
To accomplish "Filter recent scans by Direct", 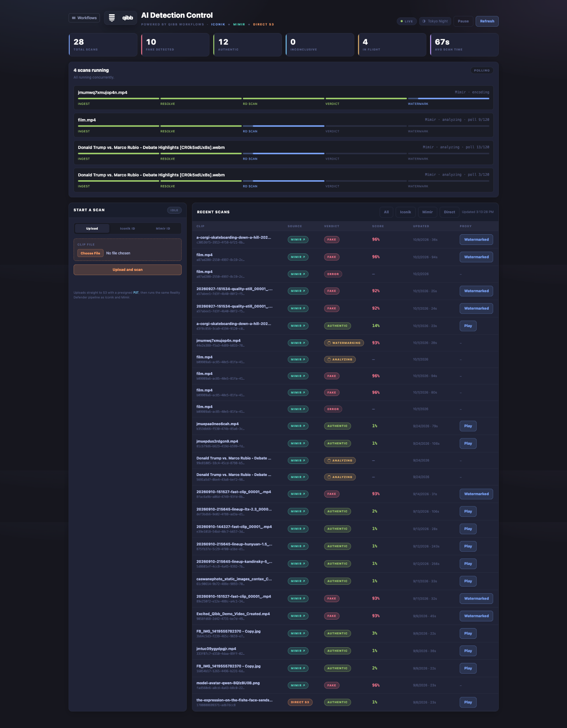I will (449, 212).
